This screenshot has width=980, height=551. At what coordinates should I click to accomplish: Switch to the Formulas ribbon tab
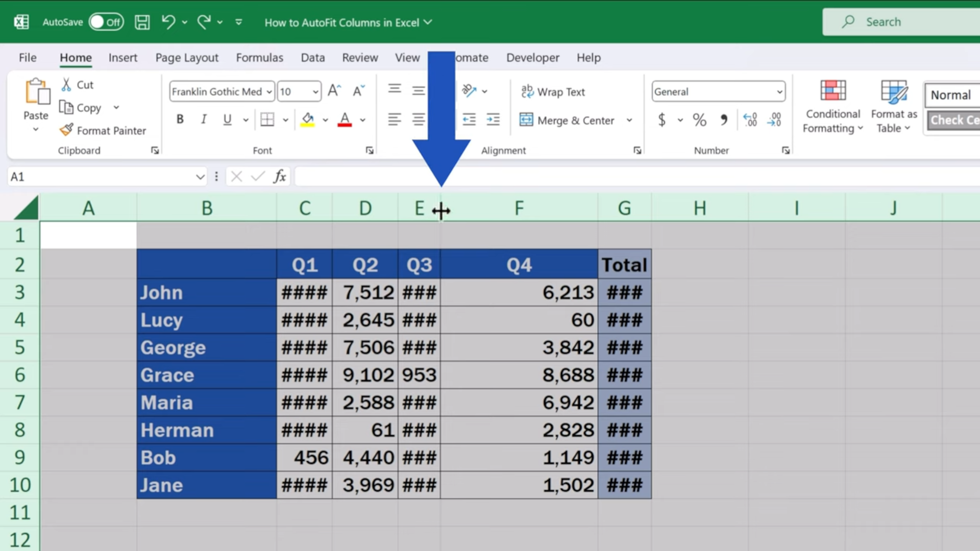click(260, 58)
